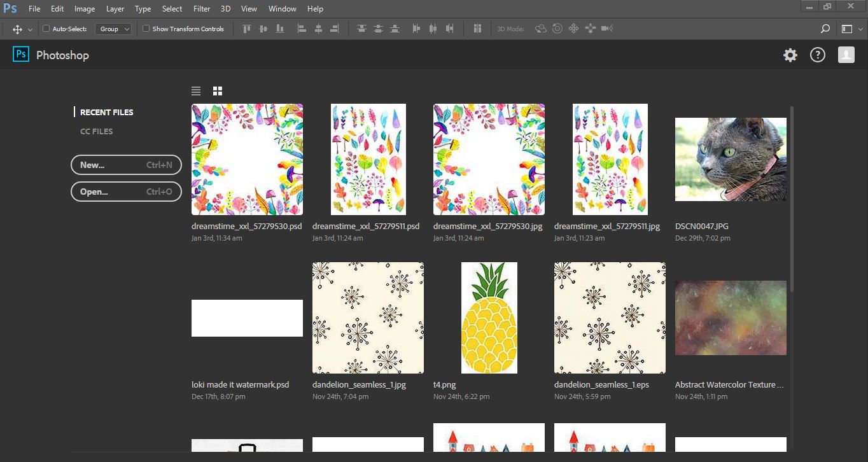Open the DSCN0047.JPG cat photo thumbnail
Screen dimensions: 868x462
(730, 158)
